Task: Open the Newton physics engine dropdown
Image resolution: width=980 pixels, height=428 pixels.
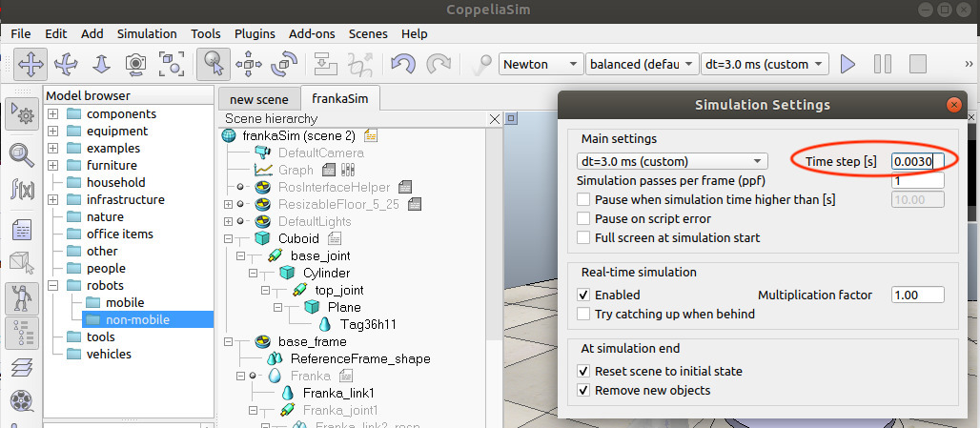Action: 541,64
